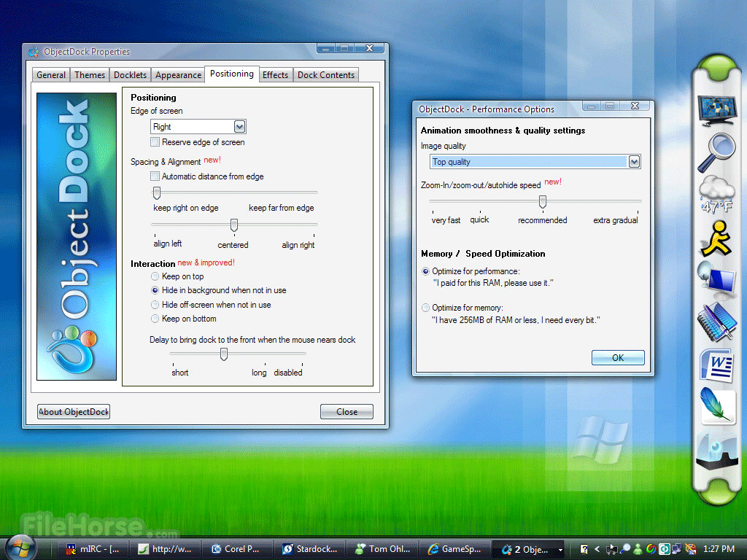Click the zoom/autohide speed slider handle

point(542,202)
